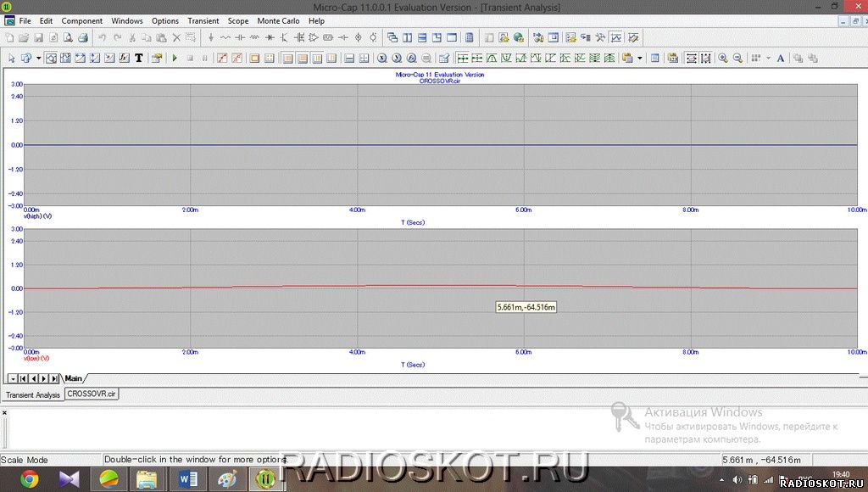
Task: Click the resistor component icon
Action: [x=225, y=37]
